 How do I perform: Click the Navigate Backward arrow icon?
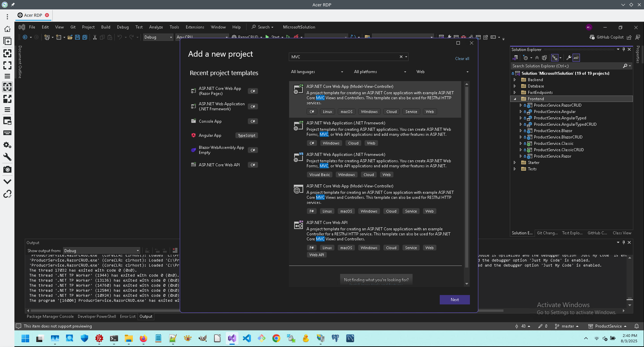(25, 37)
